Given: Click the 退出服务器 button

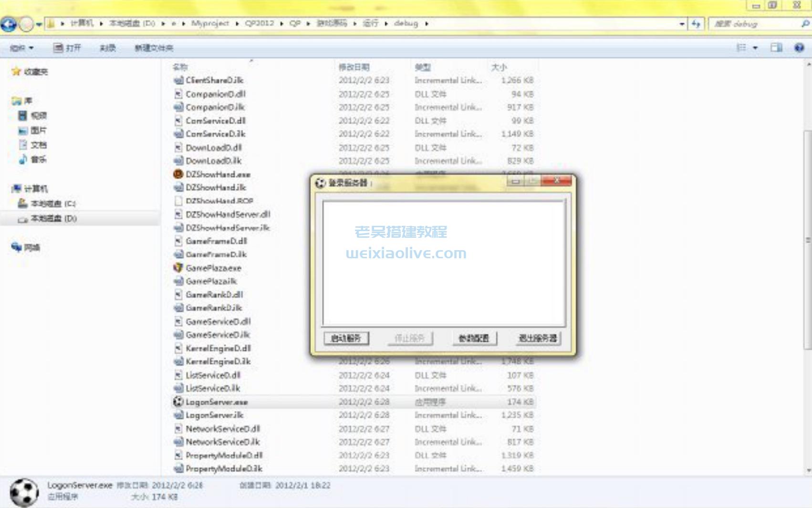Looking at the screenshot, I should pyautogui.click(x=537, y=339).
